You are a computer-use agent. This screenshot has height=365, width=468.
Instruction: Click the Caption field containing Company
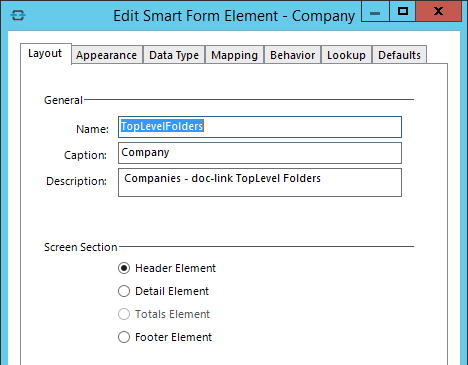[260, 153]
